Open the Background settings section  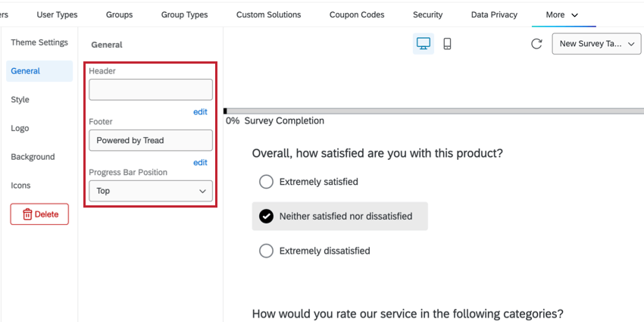coord(33,157)
